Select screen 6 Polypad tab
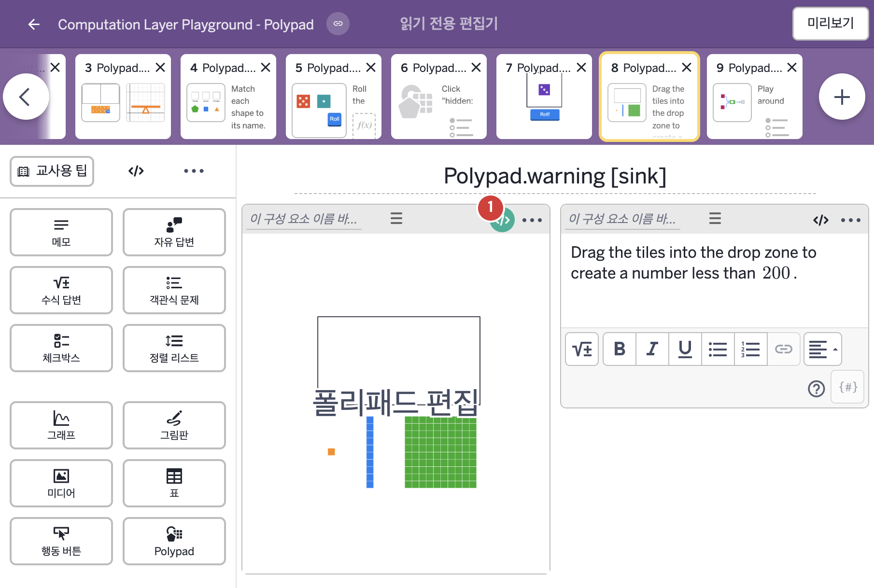The image size is (874, 588). pyautogui.click(x=439, y=97)
